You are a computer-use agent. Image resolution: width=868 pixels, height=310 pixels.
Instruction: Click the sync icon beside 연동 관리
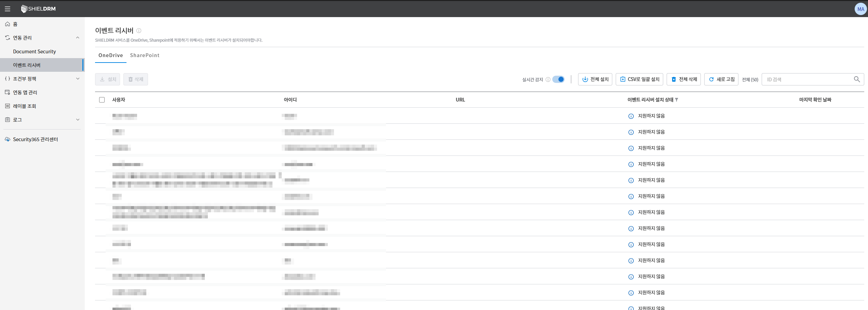pos(8,38)
